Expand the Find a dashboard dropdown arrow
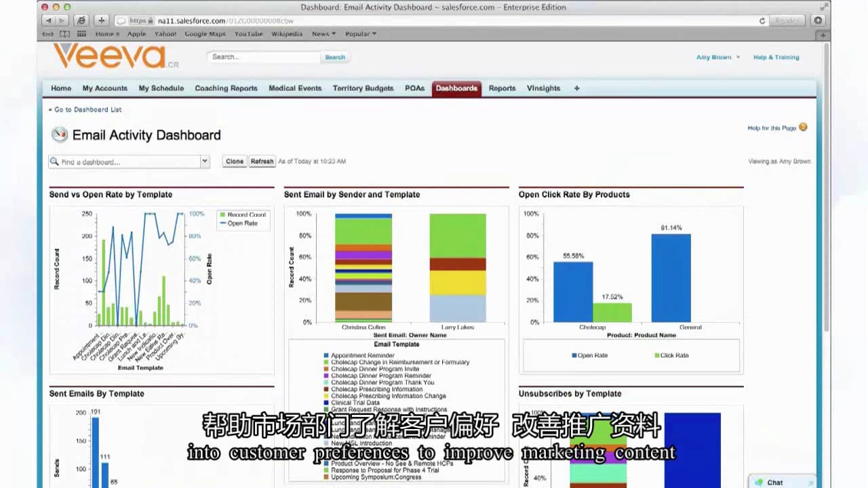The width and height of the screenshot is (868, 488). [204, 161]
